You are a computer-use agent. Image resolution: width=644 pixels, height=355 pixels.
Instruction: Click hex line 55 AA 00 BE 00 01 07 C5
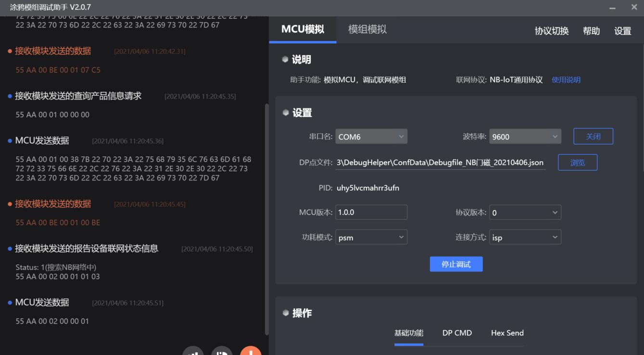click(x=58, y=70)
